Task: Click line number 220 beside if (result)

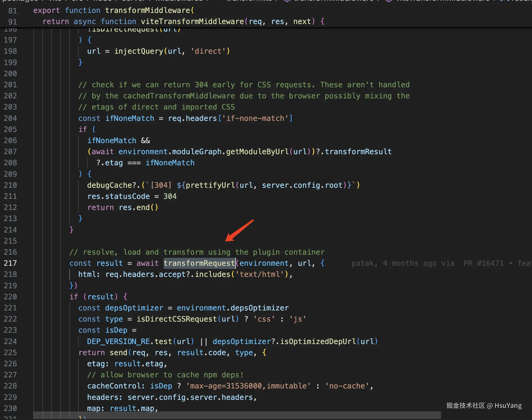Action: [x=10, y=297]
